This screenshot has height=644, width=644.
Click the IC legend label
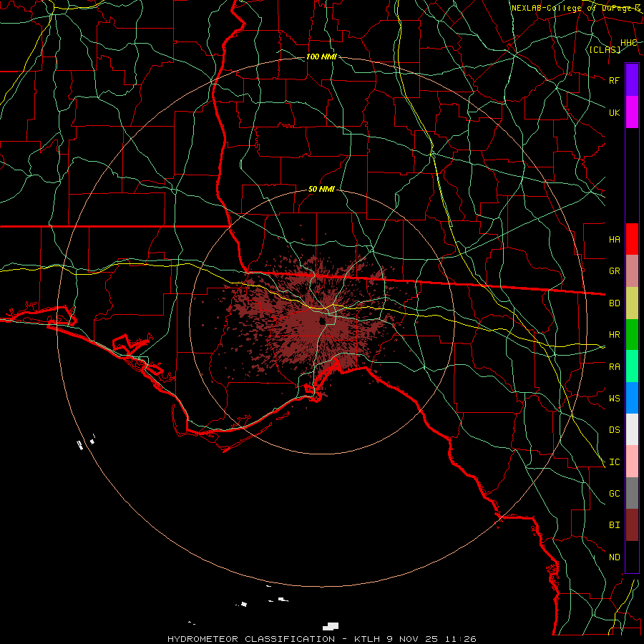pyautogui.click(x=614, y=462)
